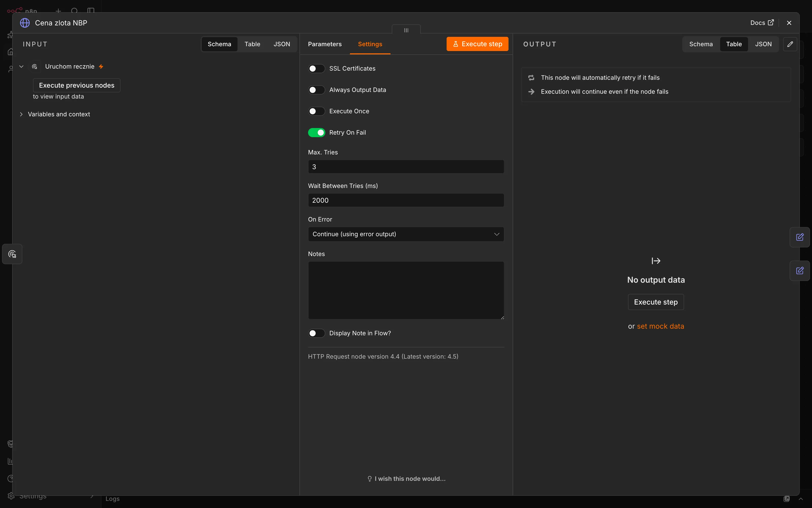Click the manual trigger node icon on left edge
This screenshot has width=812, height=508.
click(x=12, y=254)
